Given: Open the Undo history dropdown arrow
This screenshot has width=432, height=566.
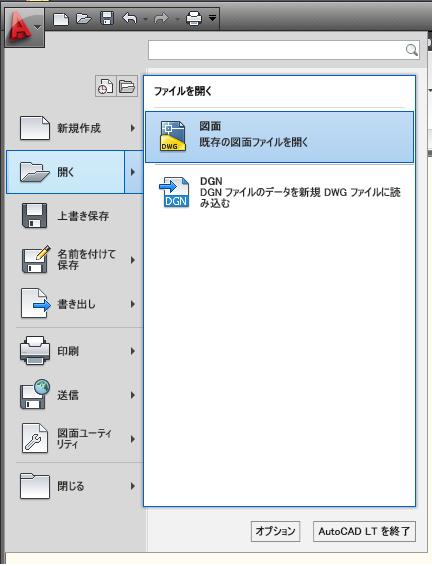Looking at the screenshot, I should coord(145,18).
